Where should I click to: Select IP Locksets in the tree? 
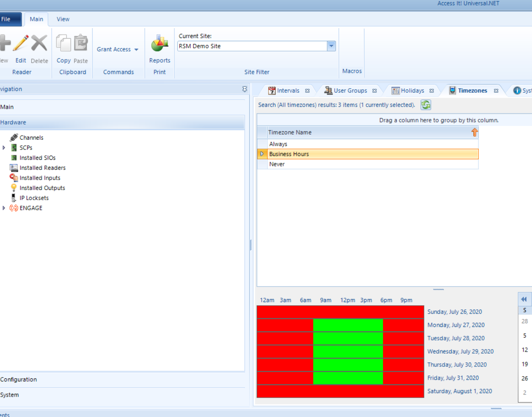pos(34,198)
